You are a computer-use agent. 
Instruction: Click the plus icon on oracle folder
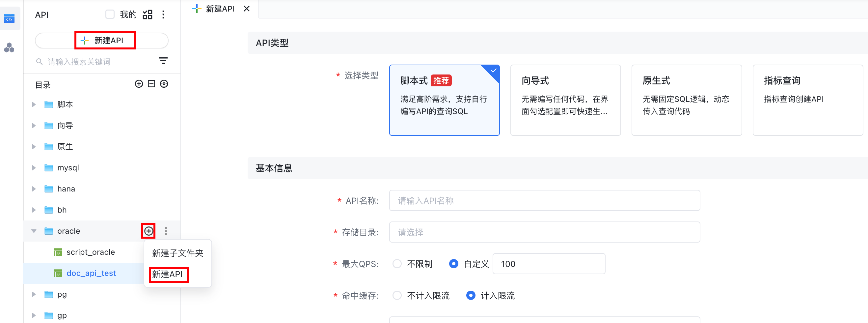click(149, 231)
